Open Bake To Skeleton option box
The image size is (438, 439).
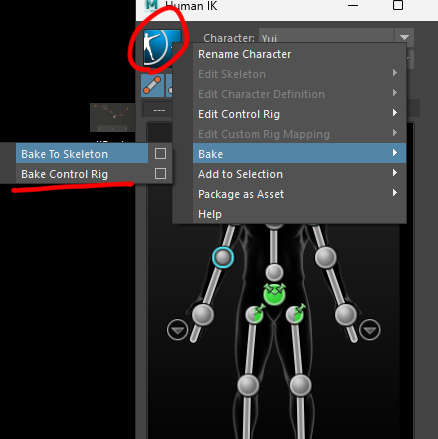click(160, 154)
